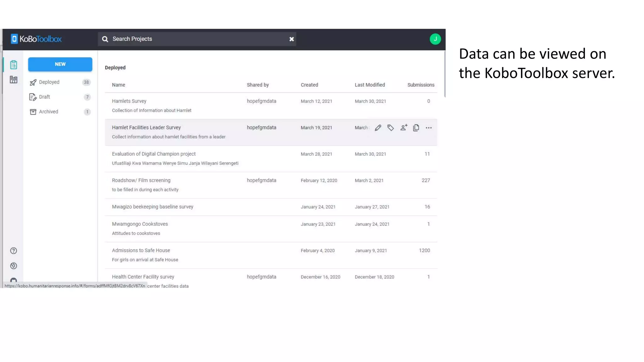Viewport: 644px width, 362px height.
Task: Open Health Center Facility survey project
Action: pyautogui.click(x=143, y=277)
